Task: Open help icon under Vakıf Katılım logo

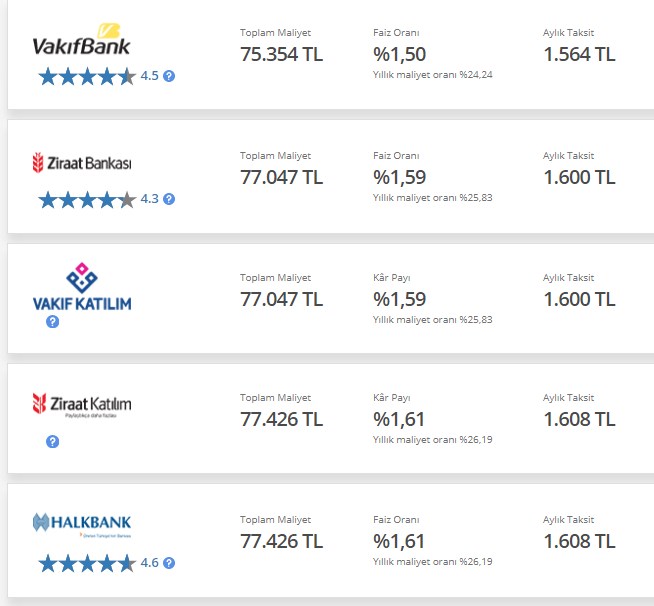Action: pos(53,322)
